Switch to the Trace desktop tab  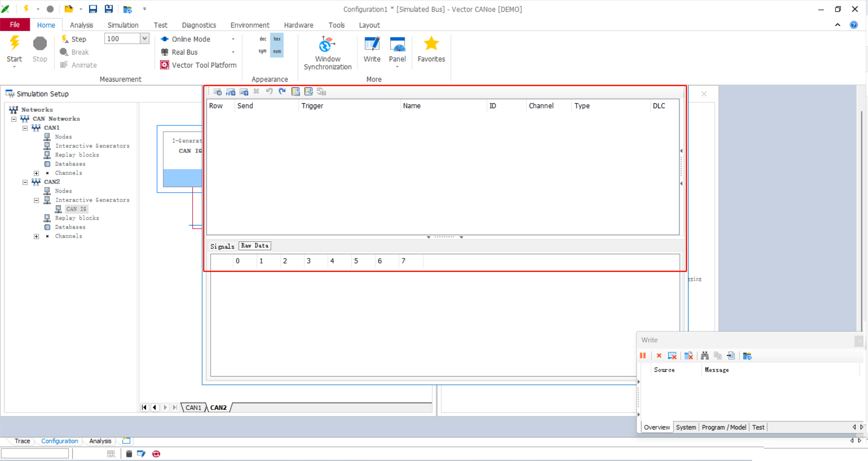(22, 441)
